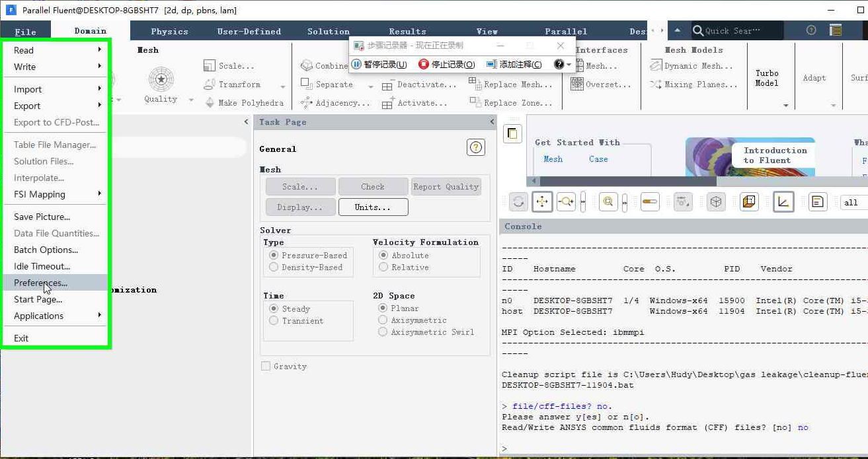
Task: Open the Turbo Model dropdown
Action: (x=786, y=106)
